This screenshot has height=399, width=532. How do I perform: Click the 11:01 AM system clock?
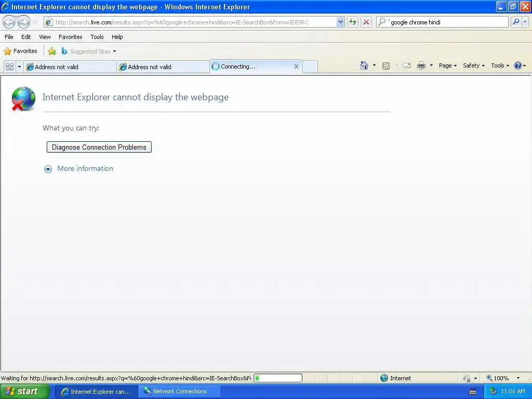pyautogui.click(x=513, y=391)
